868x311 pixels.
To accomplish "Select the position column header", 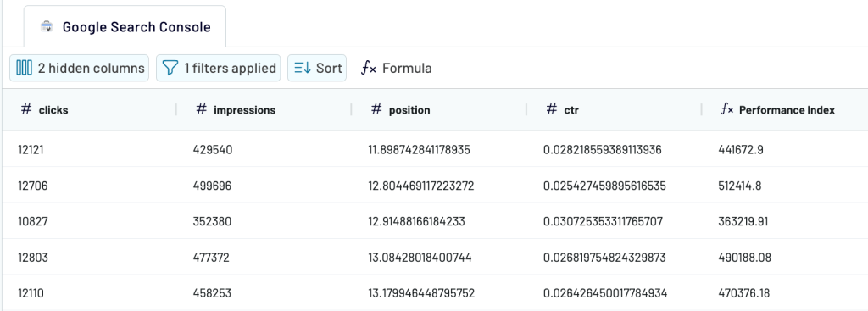I will click(x=438, y=109).
